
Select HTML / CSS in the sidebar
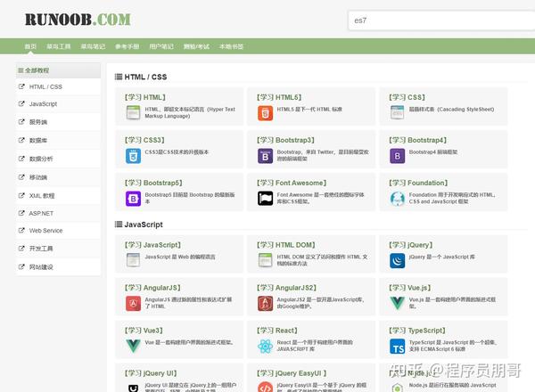(58, 87)
